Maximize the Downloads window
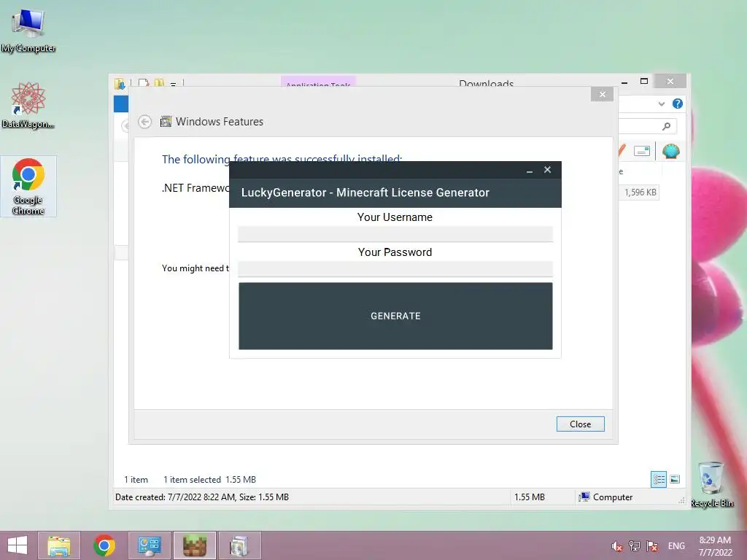Screen dimensions: 747x560 click(x=644, y=82)
